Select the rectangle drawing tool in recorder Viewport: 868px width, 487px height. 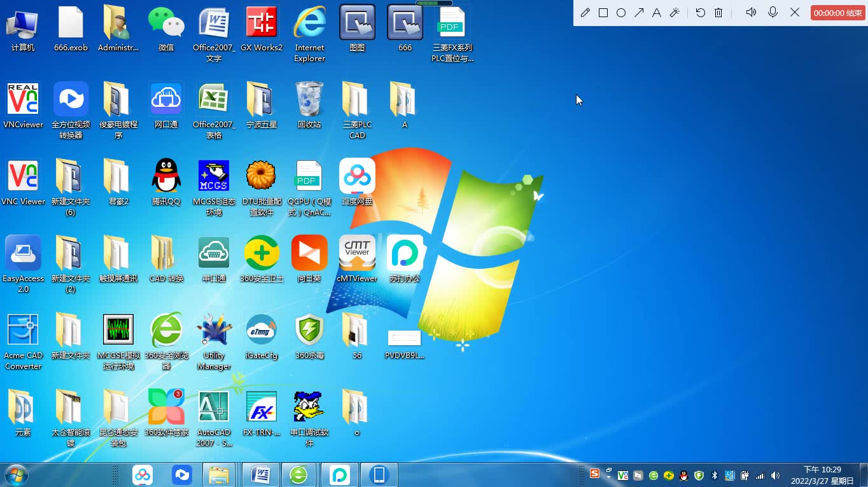click(x=603, y=13)
